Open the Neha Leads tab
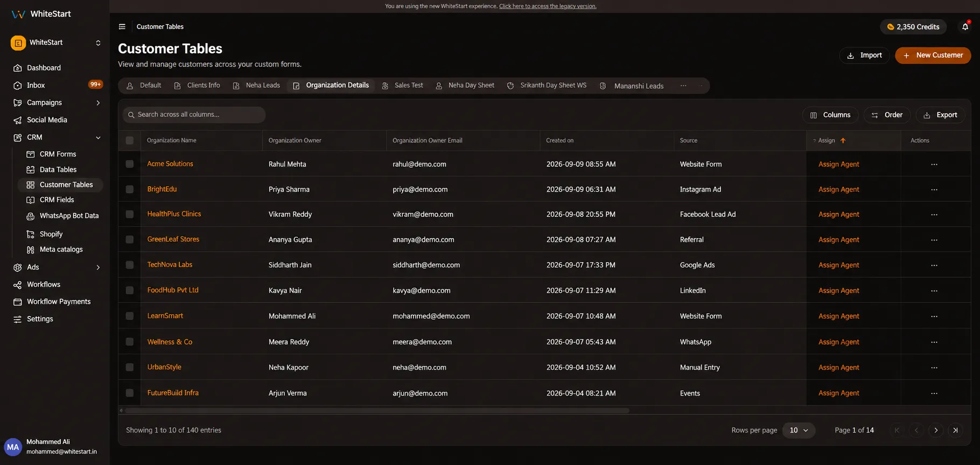980x465 pixels. click(256, 86)
